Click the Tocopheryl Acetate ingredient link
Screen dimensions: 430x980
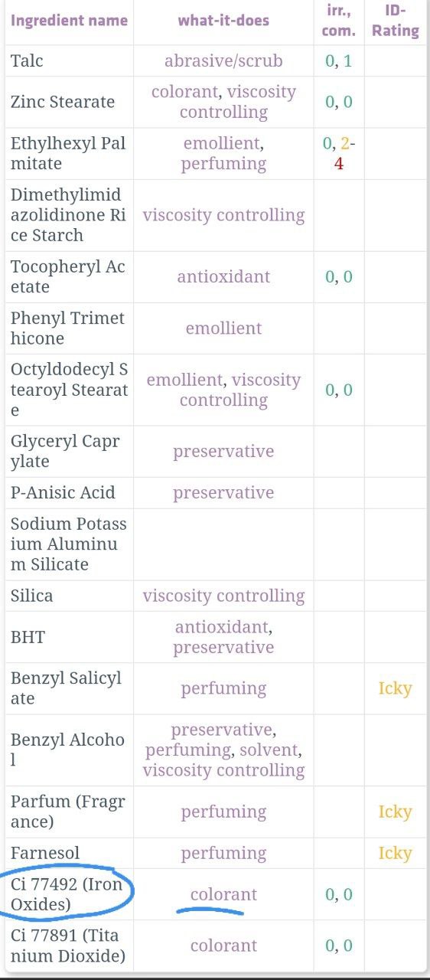pyautogui.click(x=67, y=276)
